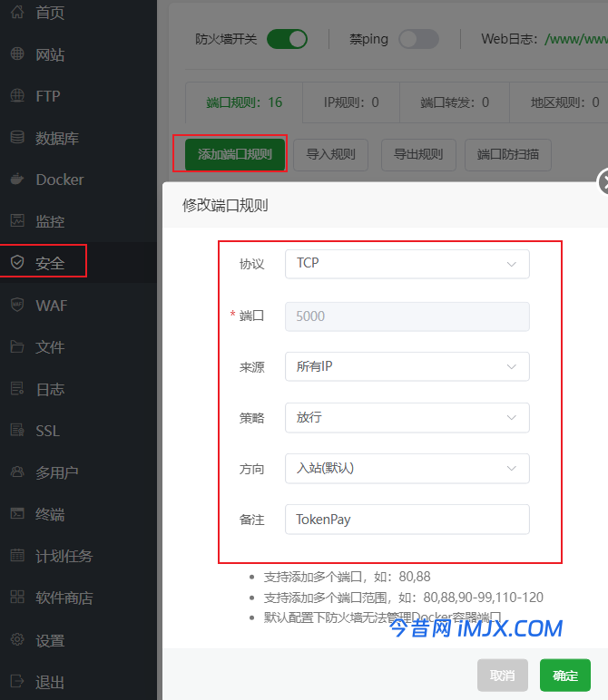Click the logout icon beside 退出
The width and height of the screenshot is (608, 700).
click(x=17, y=681)
